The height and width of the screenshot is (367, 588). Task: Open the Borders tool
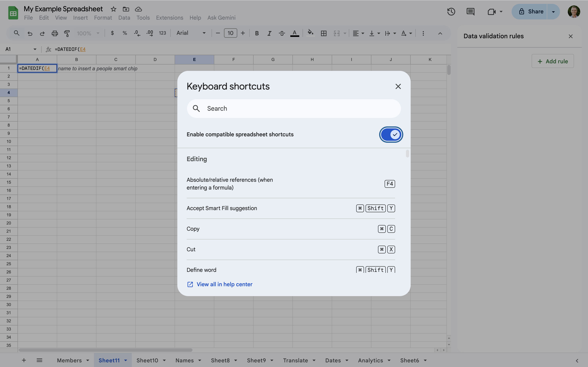click(323, 33)
